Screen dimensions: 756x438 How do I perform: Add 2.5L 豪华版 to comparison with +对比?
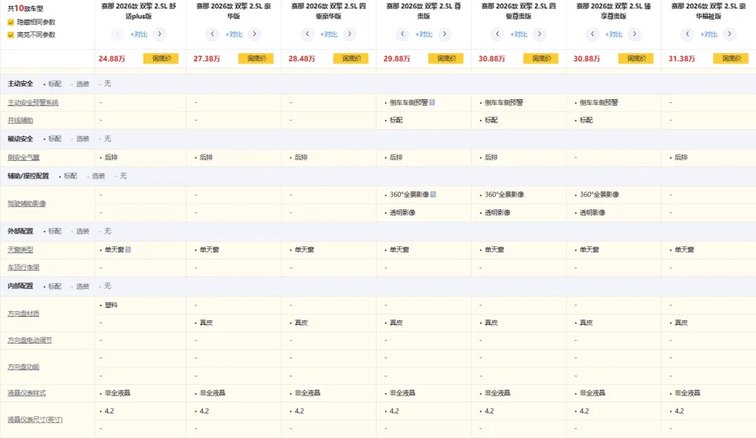point(233,34)
